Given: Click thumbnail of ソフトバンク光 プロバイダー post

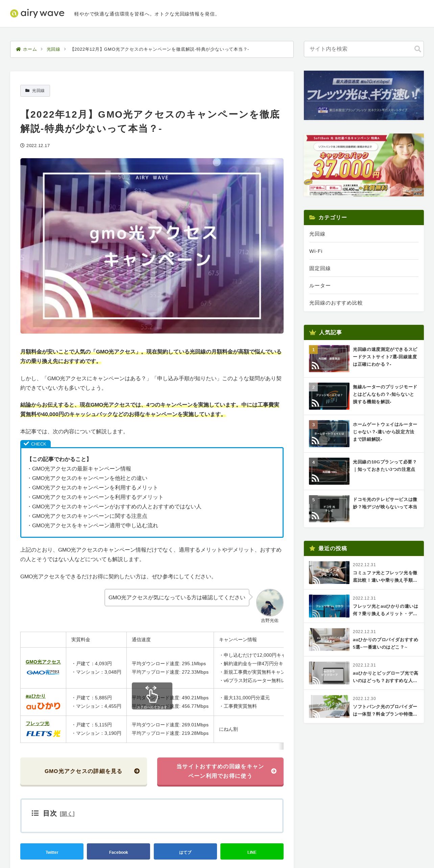Looking at the screenshot, I should coord(329,706).
